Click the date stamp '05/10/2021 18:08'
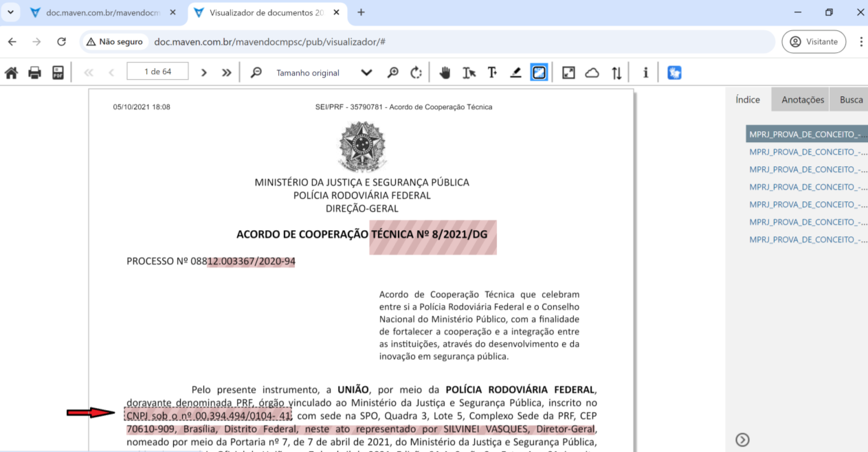The height and width of the screenshot is (452, 868). coord(142,107)
